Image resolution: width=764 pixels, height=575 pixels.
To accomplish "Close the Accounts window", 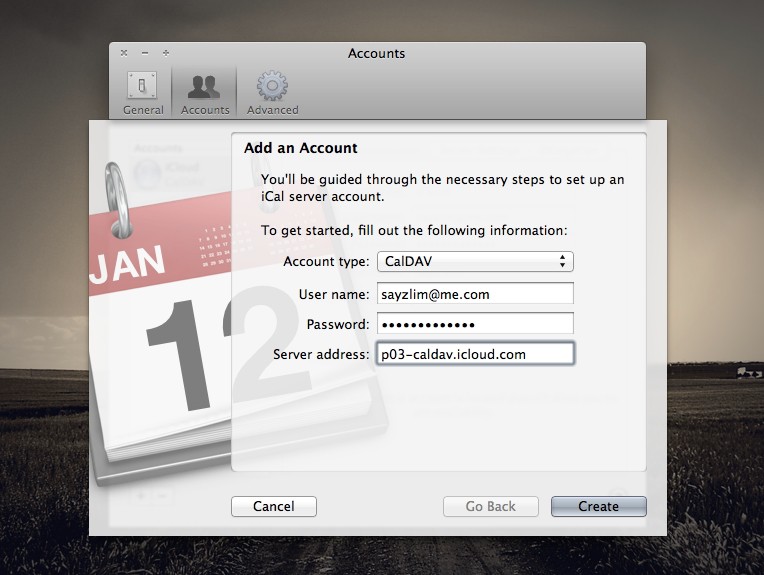I will (x=124, y=53).
